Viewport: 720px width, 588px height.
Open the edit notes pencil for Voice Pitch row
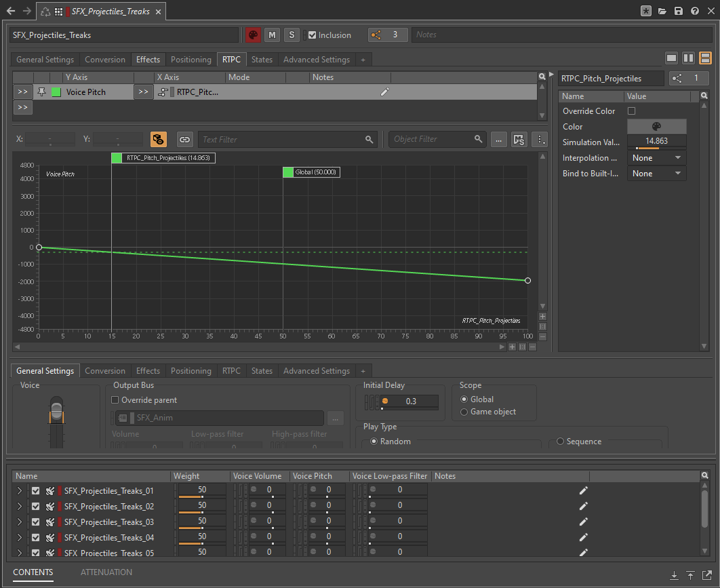coord(385,92)
